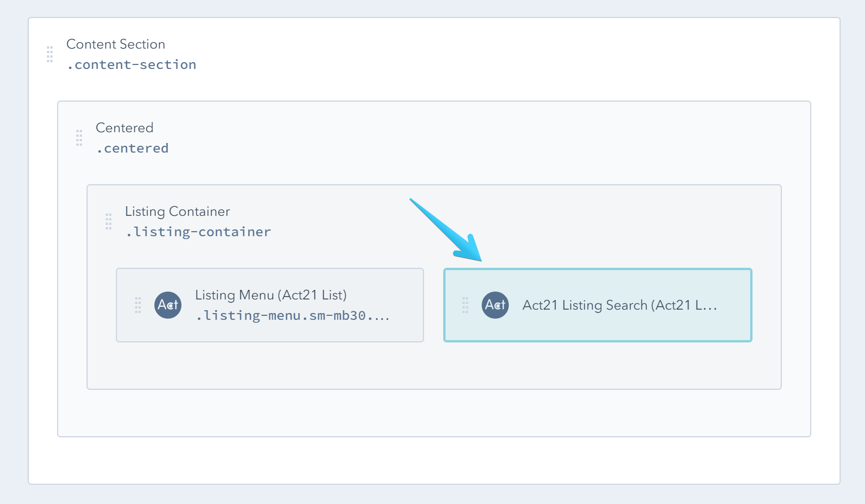The width and height of the screenshot is (865, 504).
Task: Click the Listing Menu (Act21 List) title
Action: (271, 294)
